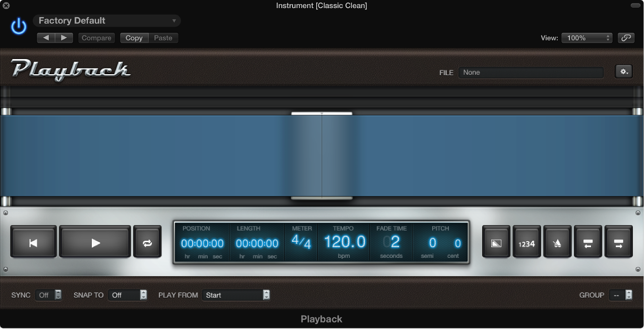
Task: Click the fade out icon
Action: (x=496, y=242)
